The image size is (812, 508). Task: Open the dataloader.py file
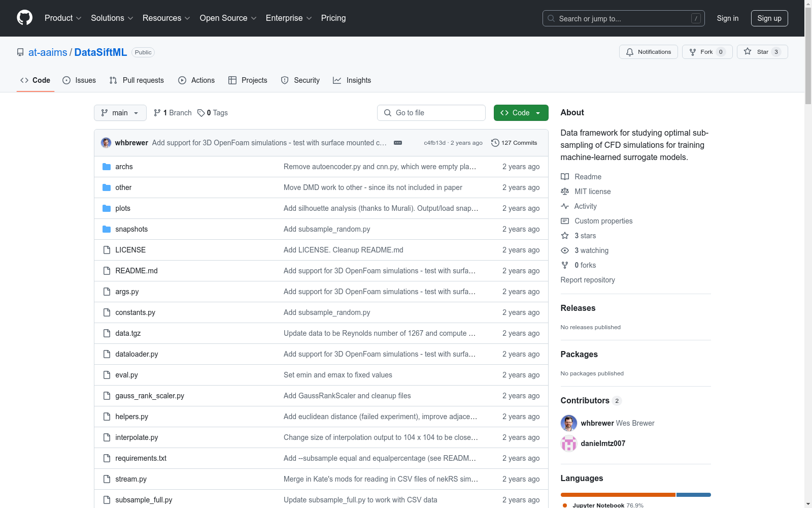tap(137, 354)
